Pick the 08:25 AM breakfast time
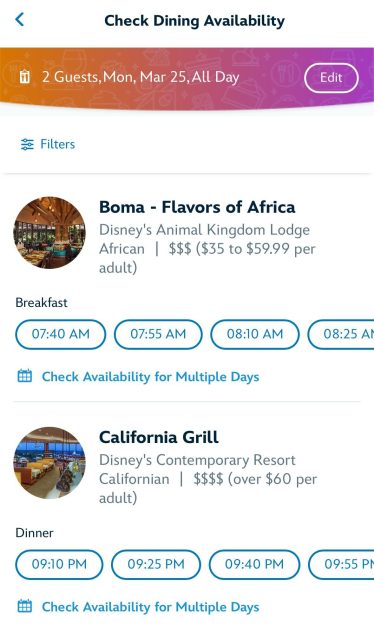This screenshot has width=374, height=625. (x=341, y=334)
